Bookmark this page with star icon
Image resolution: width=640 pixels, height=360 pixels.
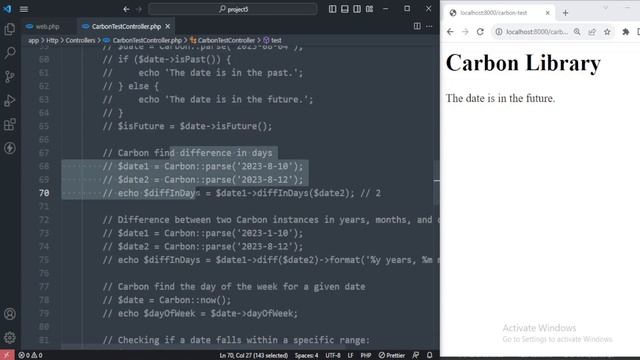tap(607, 31)
